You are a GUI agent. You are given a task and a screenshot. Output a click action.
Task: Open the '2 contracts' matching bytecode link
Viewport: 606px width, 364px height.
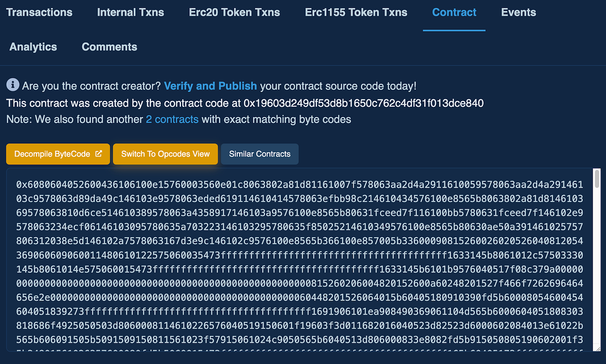coord(172,119)
